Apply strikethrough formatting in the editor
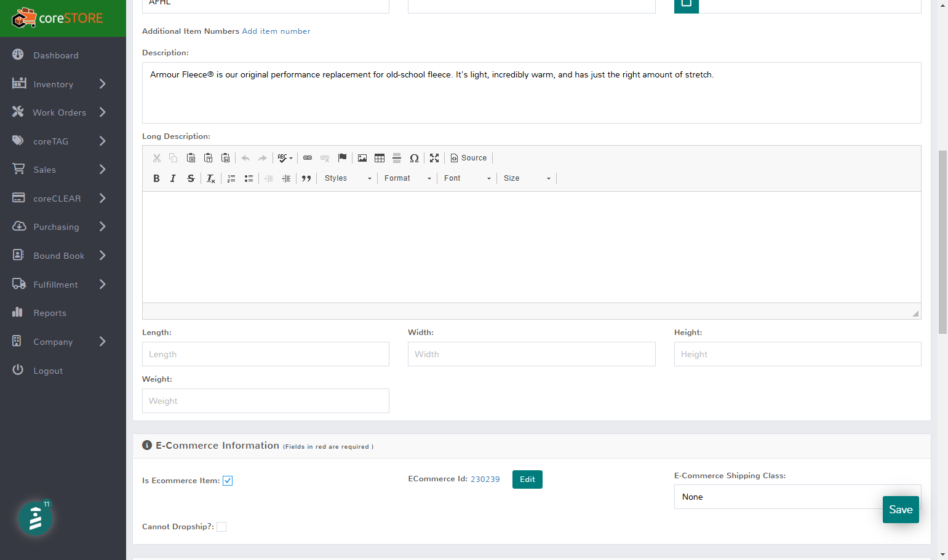This screenshot has height=560, width=948. 191,178
